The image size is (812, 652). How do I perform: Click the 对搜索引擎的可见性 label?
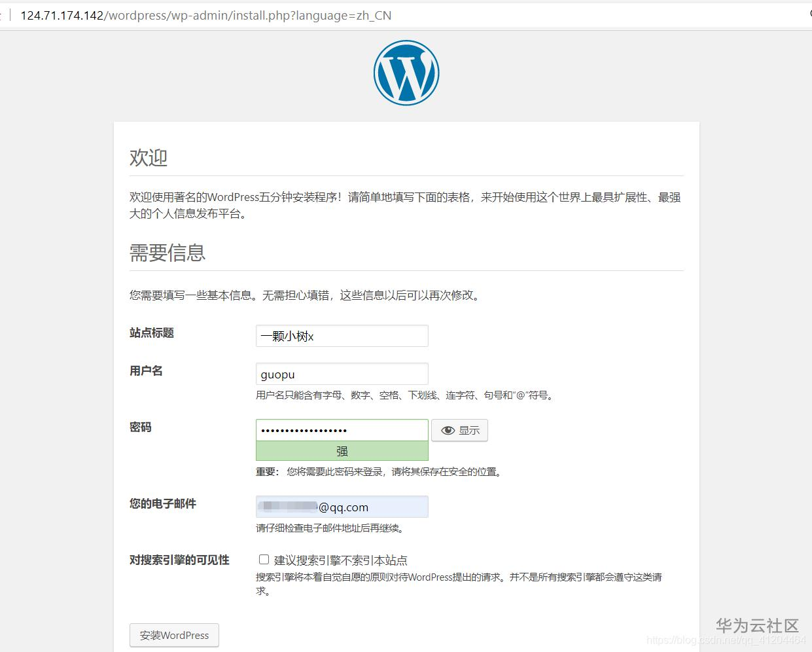pos(179,560)
